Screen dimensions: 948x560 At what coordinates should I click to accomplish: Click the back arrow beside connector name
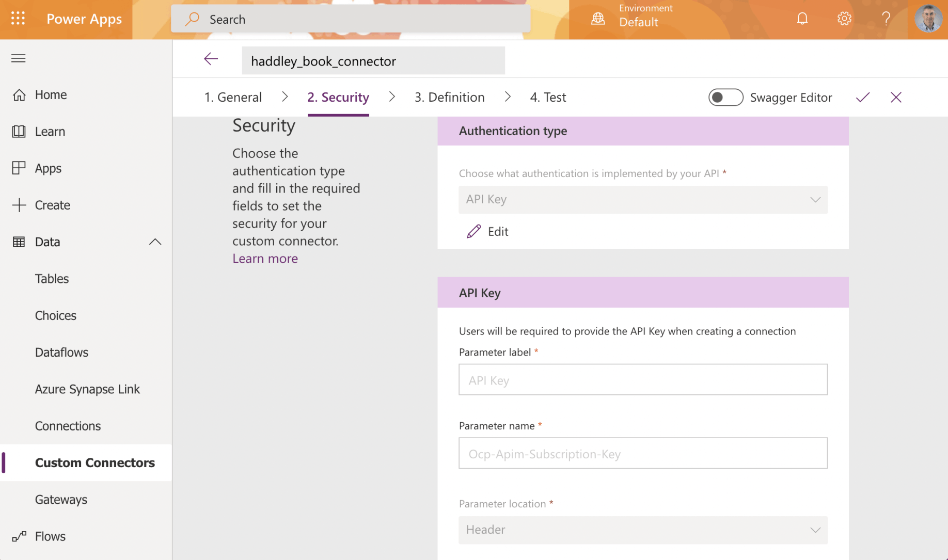[211, 59]
